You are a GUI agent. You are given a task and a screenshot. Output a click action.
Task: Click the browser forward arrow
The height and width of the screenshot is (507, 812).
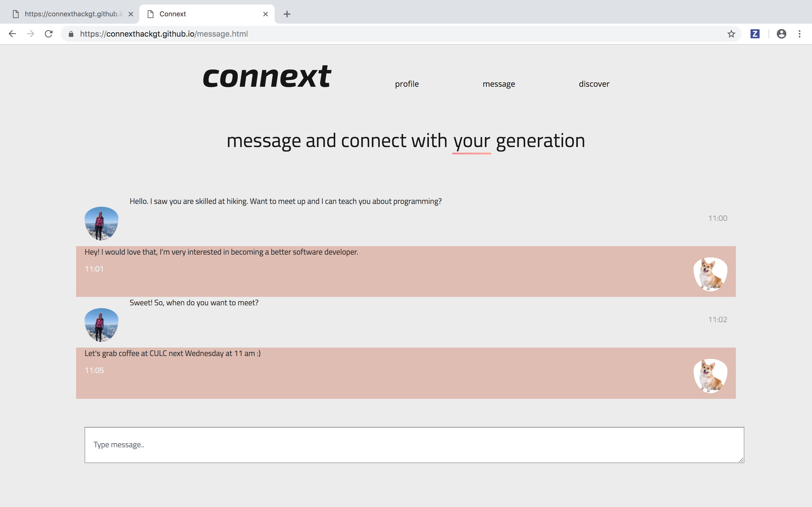tap(30, 34)
